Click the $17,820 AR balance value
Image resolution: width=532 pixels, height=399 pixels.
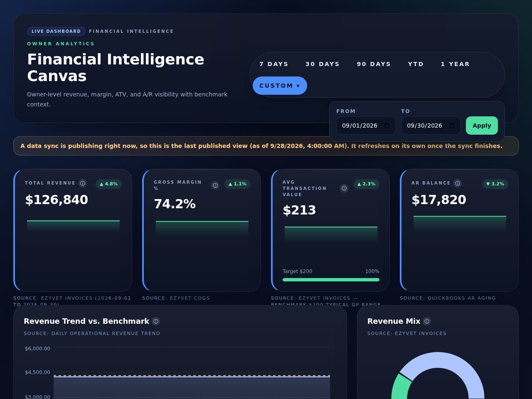coord(439,200)
